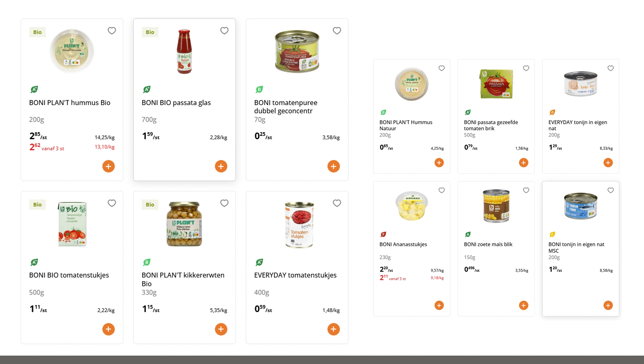Add BONI Ananasstukjes to basket
The height and width of the screenshot is (364, 644).
(439, 305)
